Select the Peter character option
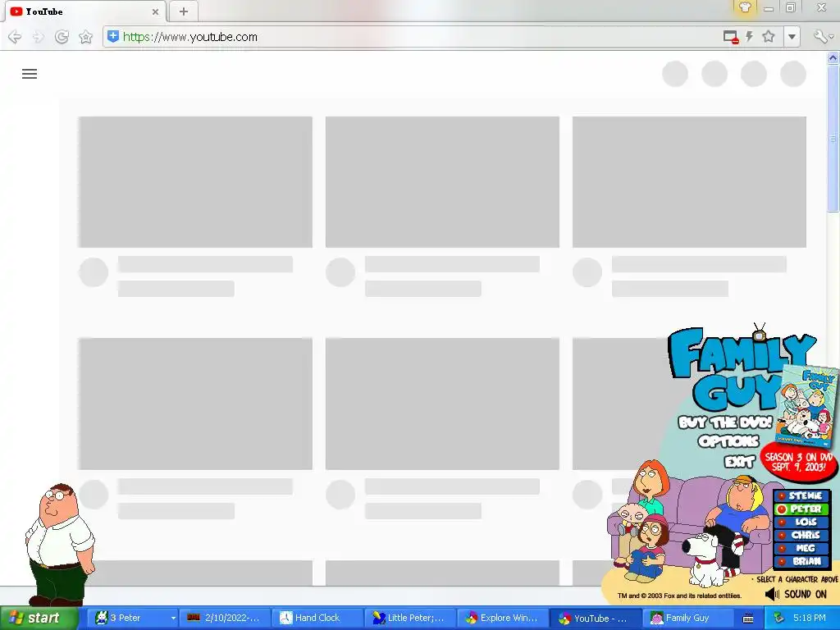 click(802, 509)
